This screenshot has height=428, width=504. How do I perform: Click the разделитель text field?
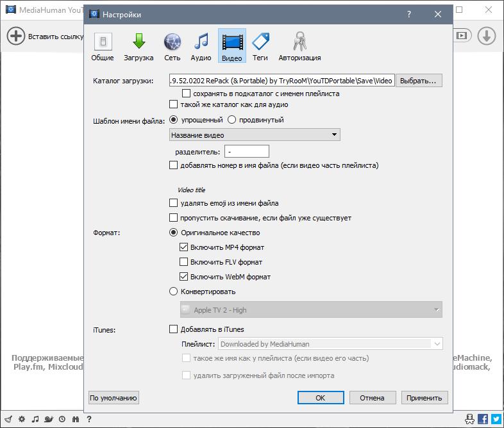pos(246,152)
